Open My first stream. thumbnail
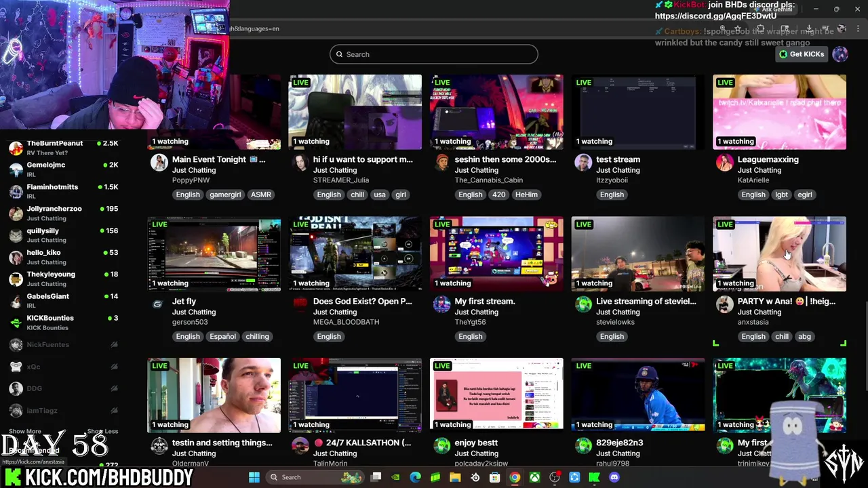The width and height of the screenshot is (868, 488). [496, 254]
